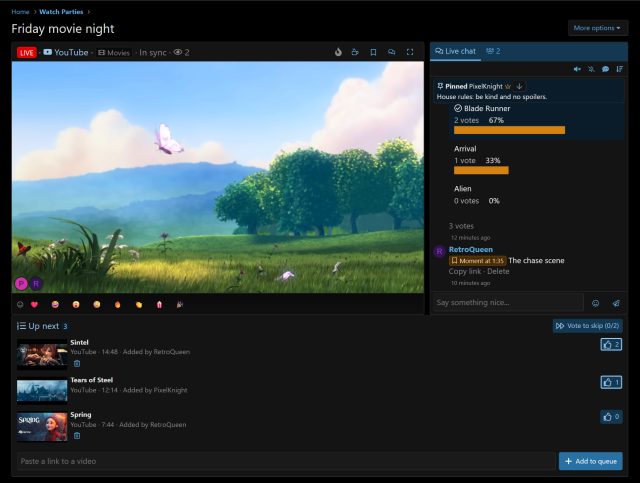Collapse the pinned message with down arrow

(x=519, y=86)
